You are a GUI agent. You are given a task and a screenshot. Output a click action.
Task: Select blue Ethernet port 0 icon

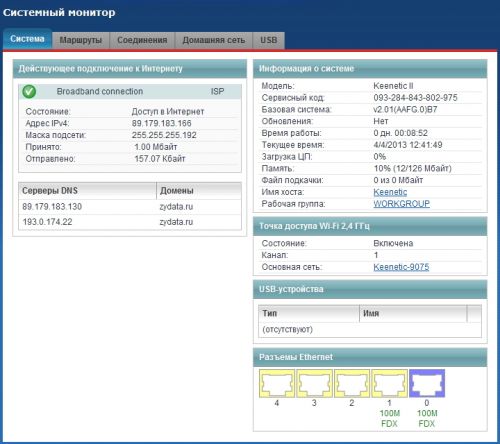coord(427,383)
